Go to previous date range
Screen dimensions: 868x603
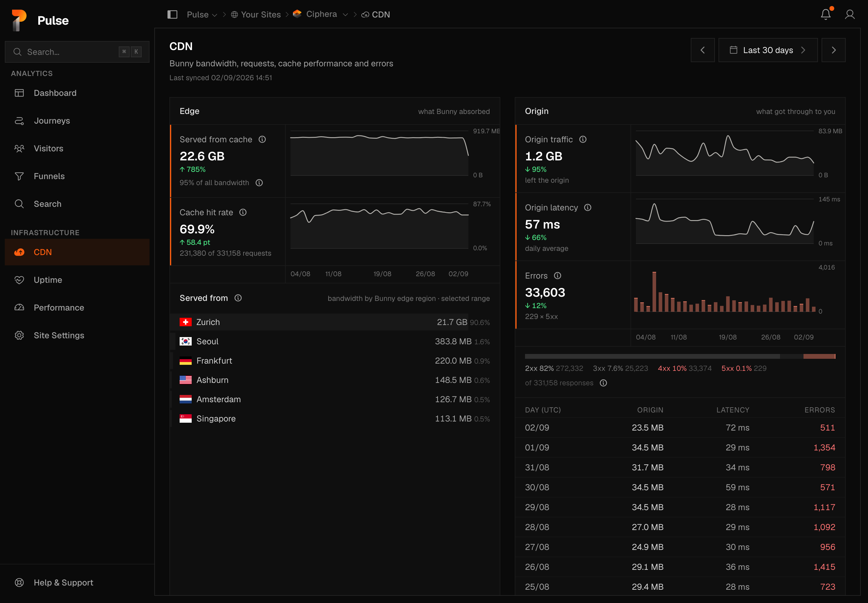(703, 50)
